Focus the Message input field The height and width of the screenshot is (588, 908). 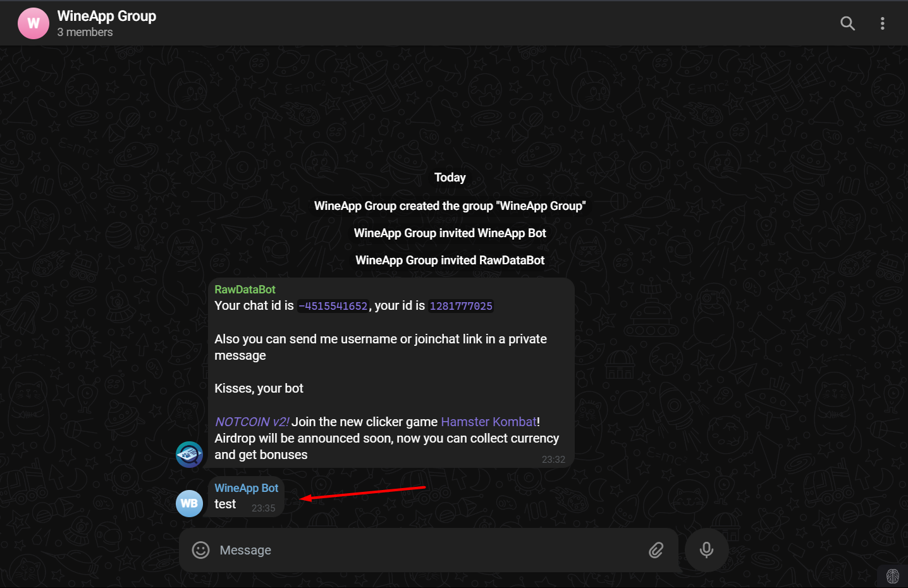pos(424,550)
